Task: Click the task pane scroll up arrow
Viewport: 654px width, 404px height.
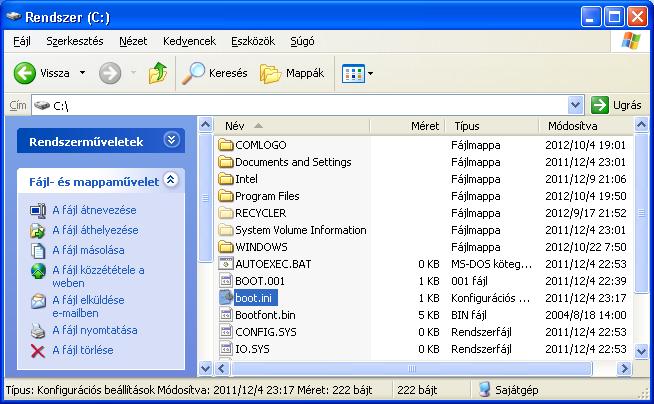Action: pyautogui.click(x=205, y=125)
